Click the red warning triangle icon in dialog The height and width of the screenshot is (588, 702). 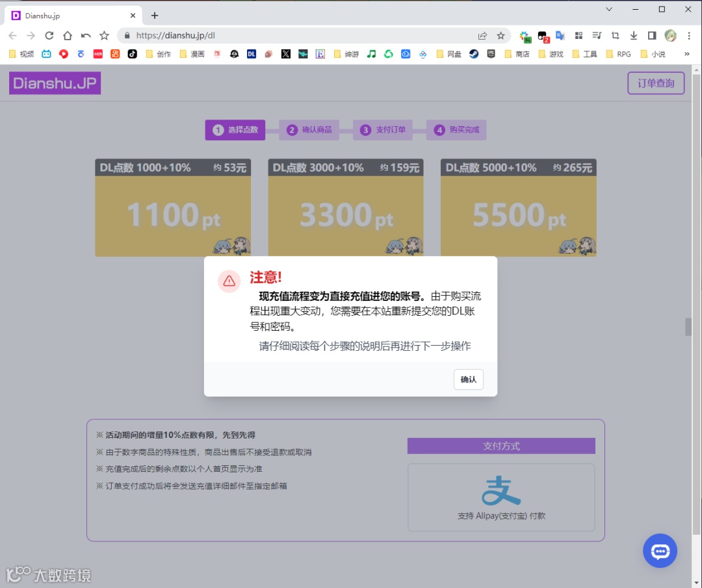(x=229, y=281)
